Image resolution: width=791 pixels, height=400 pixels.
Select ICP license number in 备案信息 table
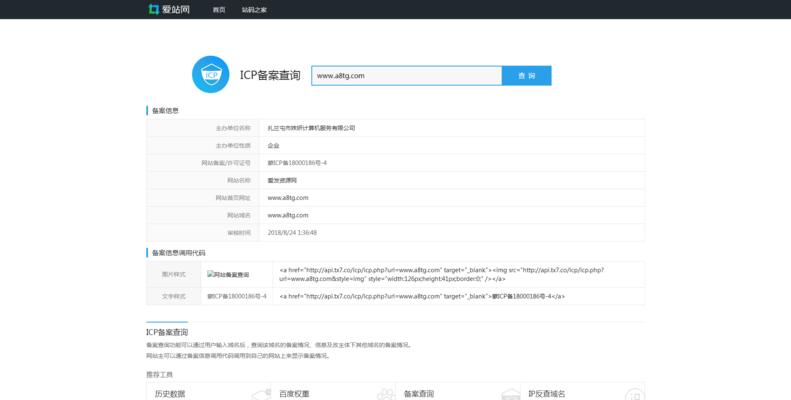297,163
